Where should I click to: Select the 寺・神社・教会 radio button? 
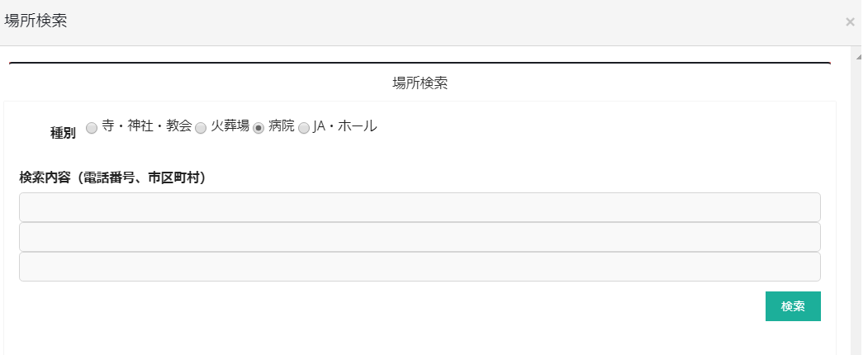(92, 128)
